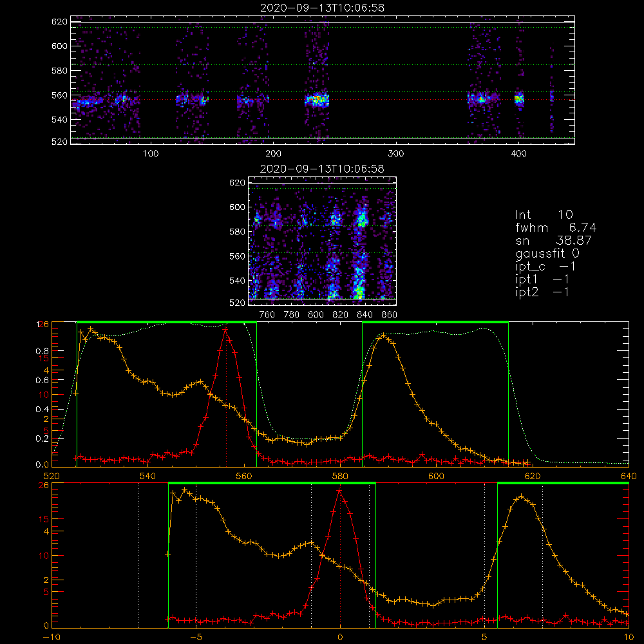The image size is (644, 644).
Task: Click the 'ipt_c -1' value
Action: 545,267
